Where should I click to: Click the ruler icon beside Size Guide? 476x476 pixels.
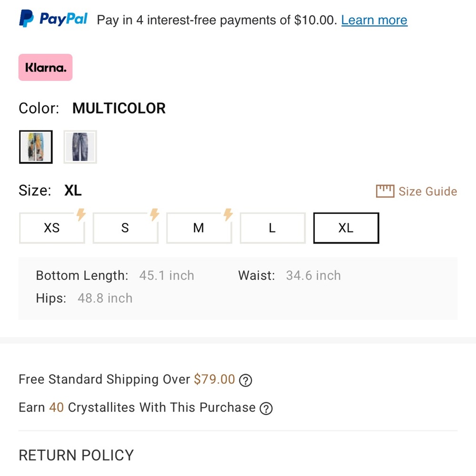385,190
